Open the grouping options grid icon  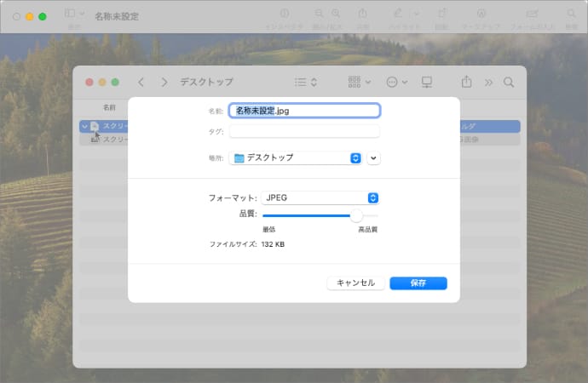pos(359,83)
